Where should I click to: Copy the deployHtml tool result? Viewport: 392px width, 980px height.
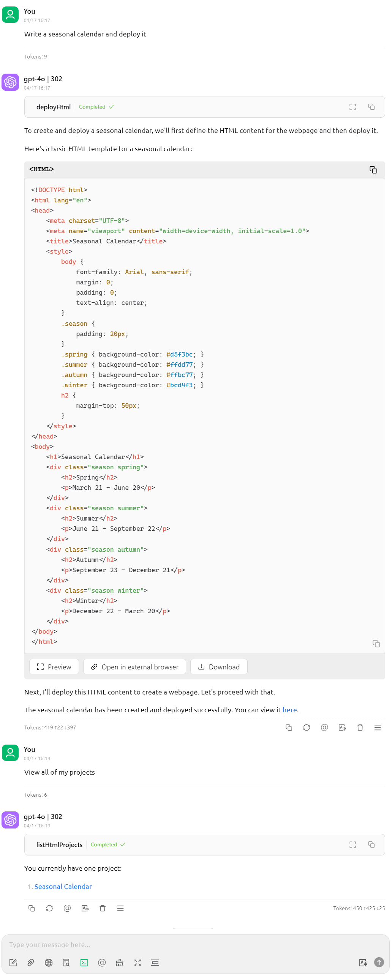click(371, 107)
